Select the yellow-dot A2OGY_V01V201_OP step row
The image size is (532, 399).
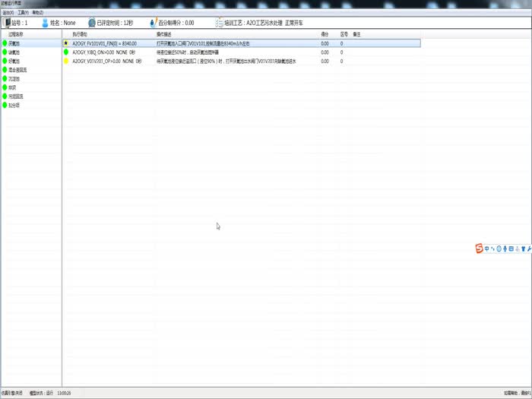(106, 61)
